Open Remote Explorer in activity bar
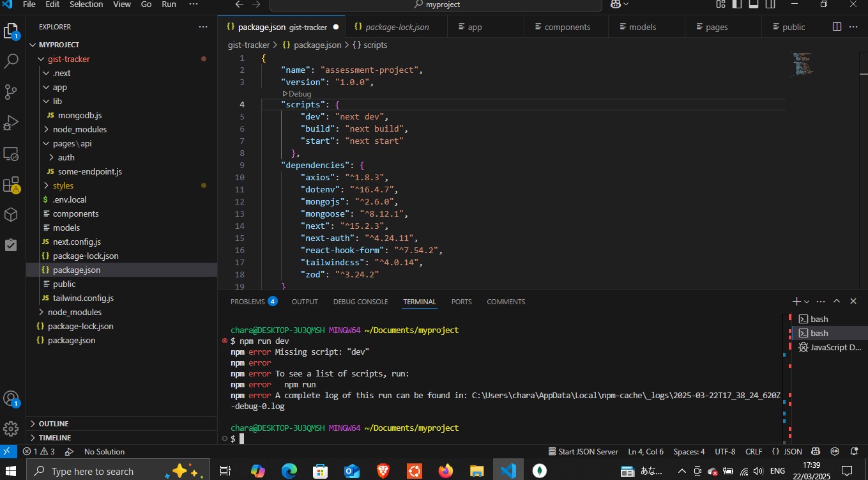Image resolution: width=868 pixels, height=480 pixels. point(11,154)
